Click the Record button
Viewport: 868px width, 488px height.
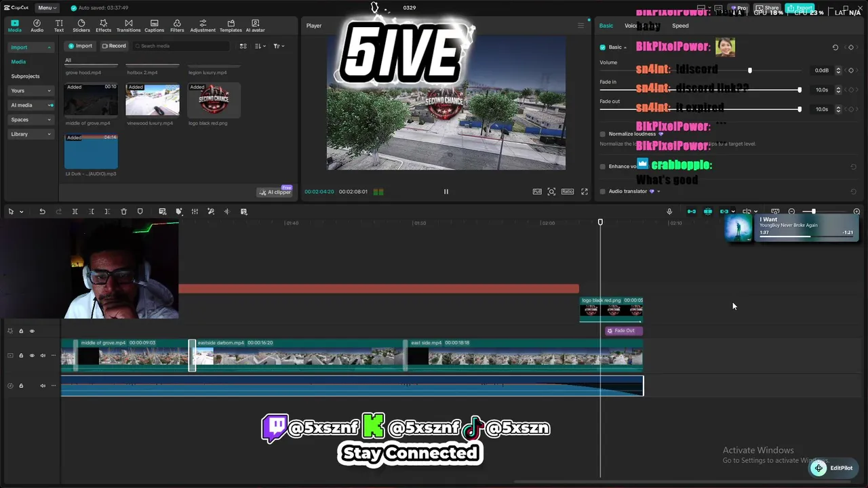[x=114, y=46]
